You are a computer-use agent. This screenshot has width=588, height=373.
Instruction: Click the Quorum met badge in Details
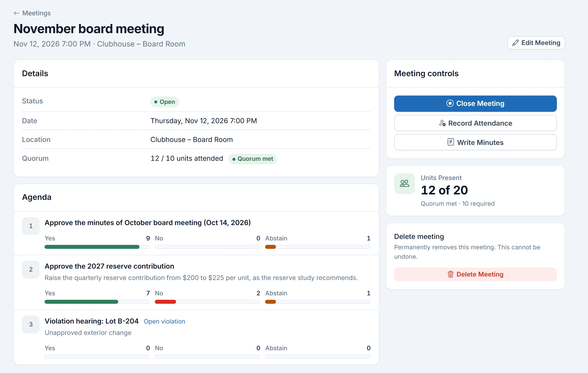coord(252,159)
